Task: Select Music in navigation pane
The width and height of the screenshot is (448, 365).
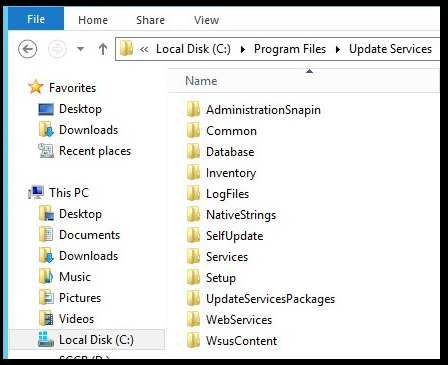Action: [x=75, y=277]
